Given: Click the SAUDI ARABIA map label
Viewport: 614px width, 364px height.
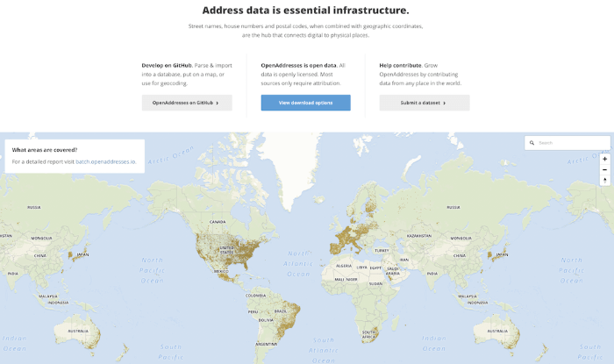Looking at the screenshot, I should coord(393,271).
